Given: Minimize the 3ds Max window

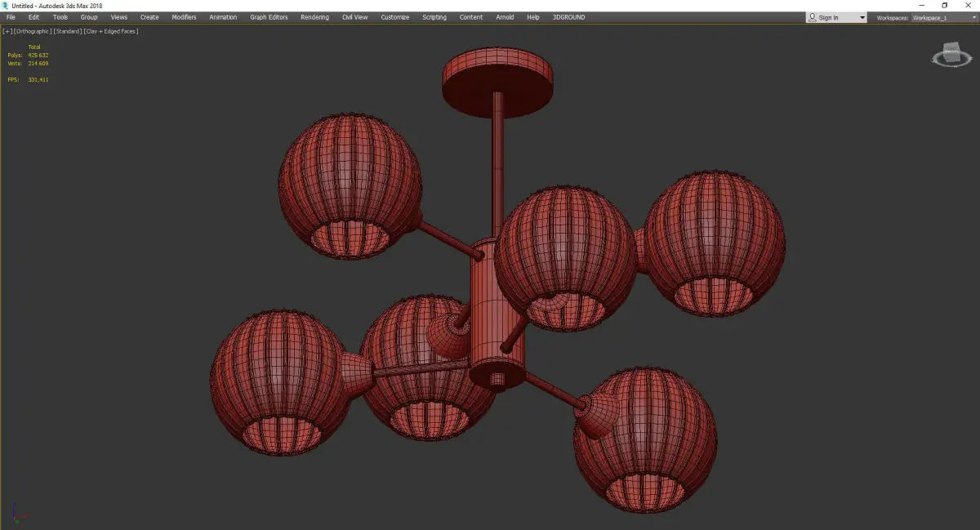Looking at the screenshot, I should coord(921,5).
